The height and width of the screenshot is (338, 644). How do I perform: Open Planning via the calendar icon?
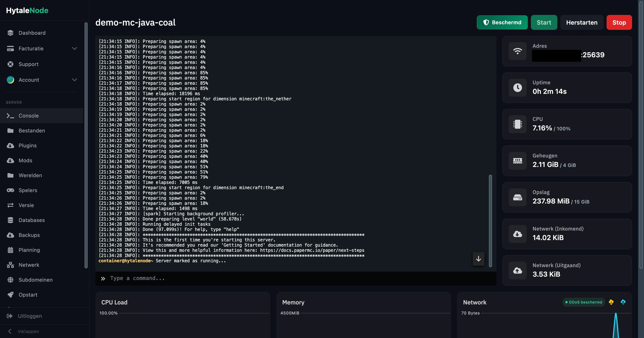(x=10, y=250)
